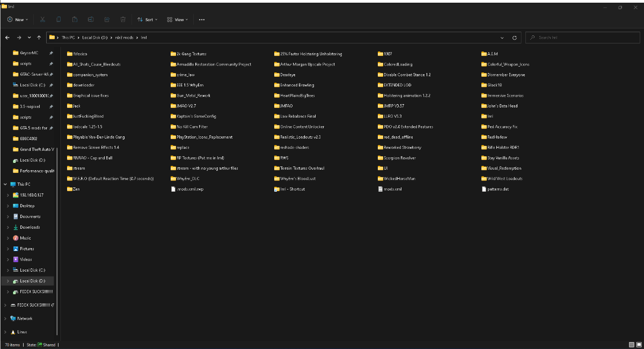This screenshot has height=349, width=644.
Task: Collapse the This PC tree node
Action: coord(5,184)
